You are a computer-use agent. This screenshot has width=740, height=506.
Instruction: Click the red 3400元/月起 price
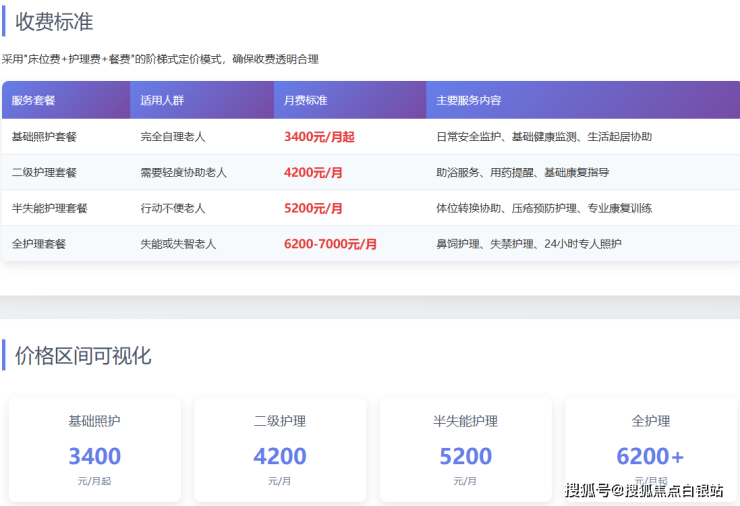(x=319, y=137)
